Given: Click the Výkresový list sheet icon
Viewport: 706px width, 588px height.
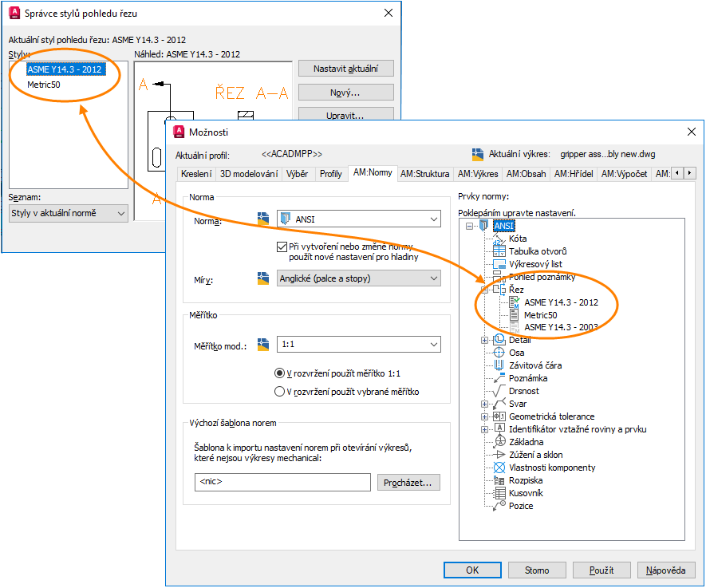Looking at the screenshot, I should click(499, 264).
